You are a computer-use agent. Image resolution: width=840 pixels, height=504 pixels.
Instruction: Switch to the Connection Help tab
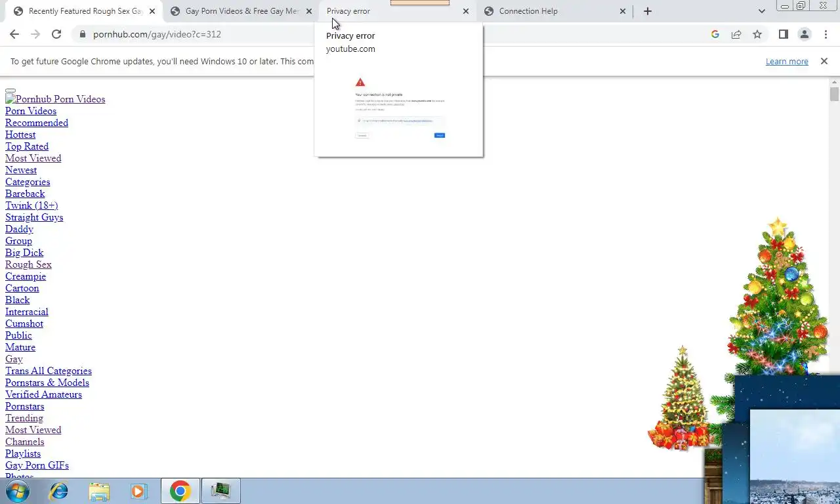[553, 11]
